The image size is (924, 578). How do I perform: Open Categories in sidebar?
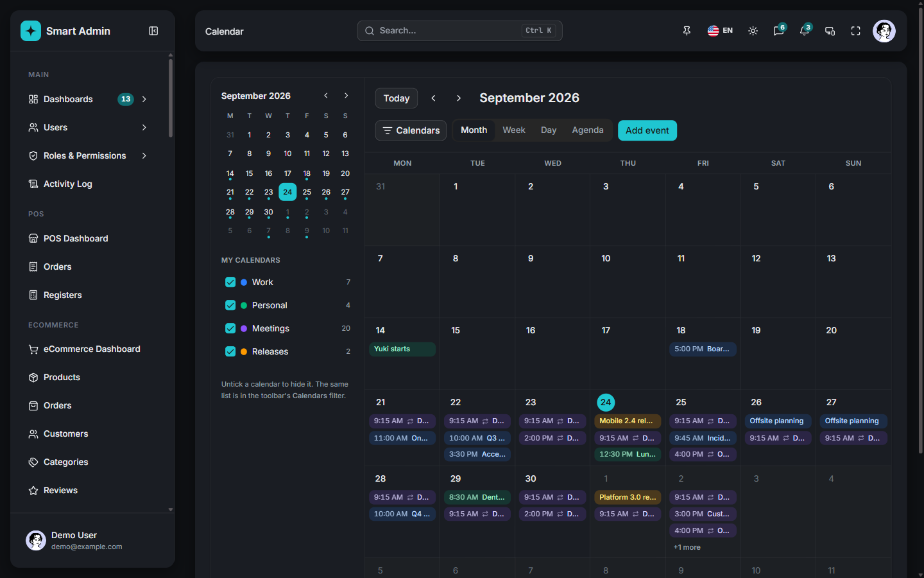click(92, 462)
